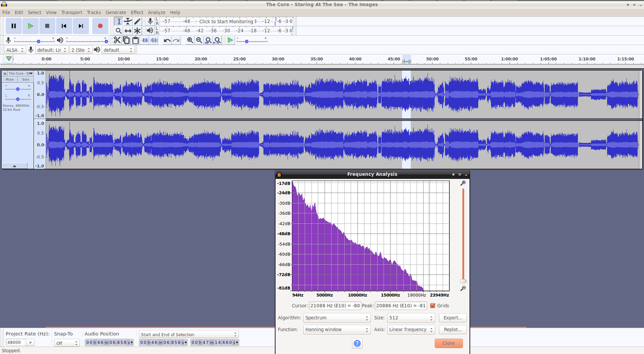The width and height of the screenshot is (644, 354).
Task: Open the Generate menu
Action: [116, 12]
